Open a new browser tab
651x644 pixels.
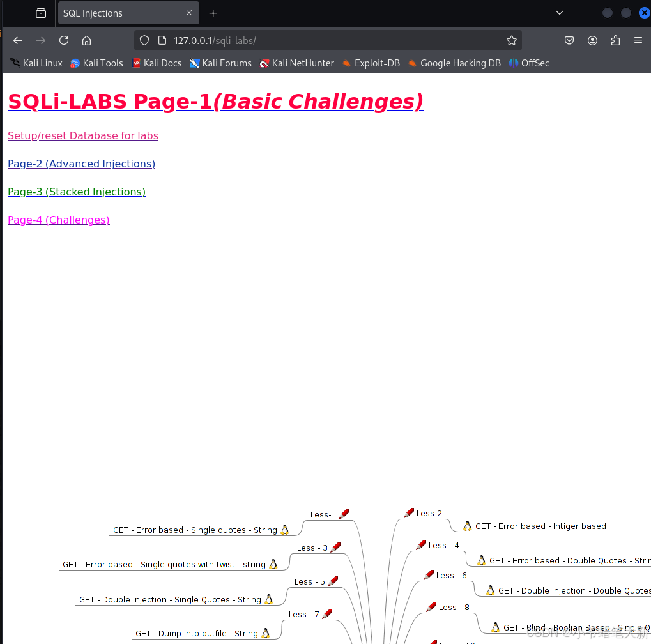(213, 13)
